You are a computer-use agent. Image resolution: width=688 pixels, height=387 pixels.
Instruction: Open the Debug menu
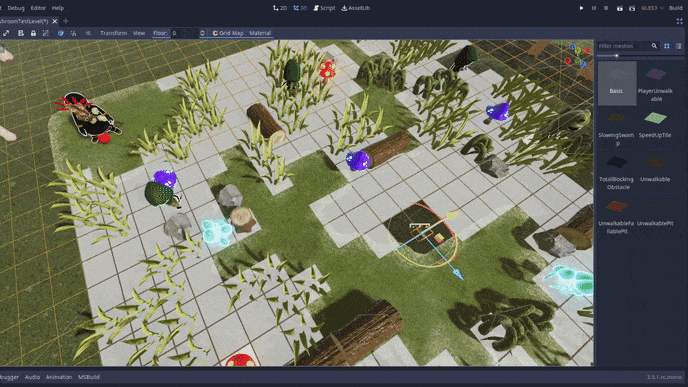(x=16, y=8)
